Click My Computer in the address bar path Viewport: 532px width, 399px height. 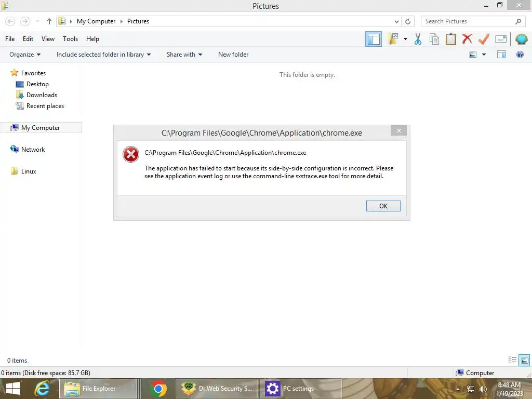(96, 21)
